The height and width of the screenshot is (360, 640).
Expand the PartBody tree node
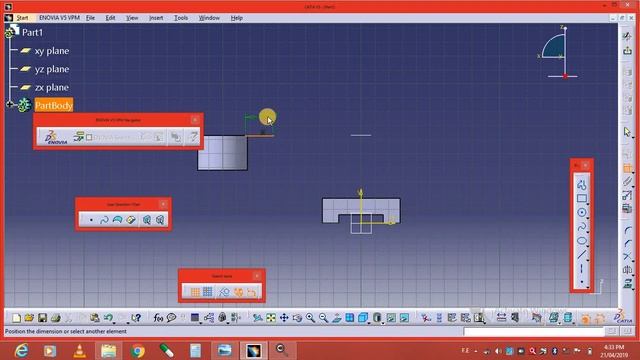point(9,104)
